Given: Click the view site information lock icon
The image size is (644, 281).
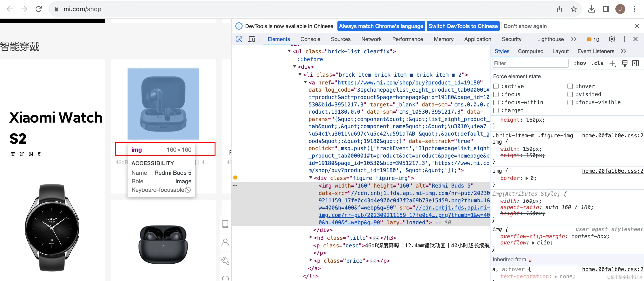Looking at the screenshot, I should point(56,9).
